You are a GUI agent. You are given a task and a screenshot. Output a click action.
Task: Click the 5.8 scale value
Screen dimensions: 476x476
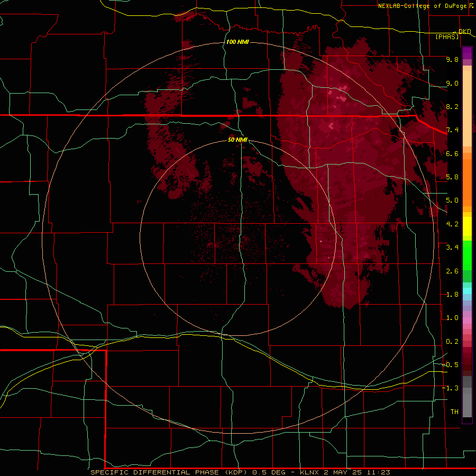point(452,177)
